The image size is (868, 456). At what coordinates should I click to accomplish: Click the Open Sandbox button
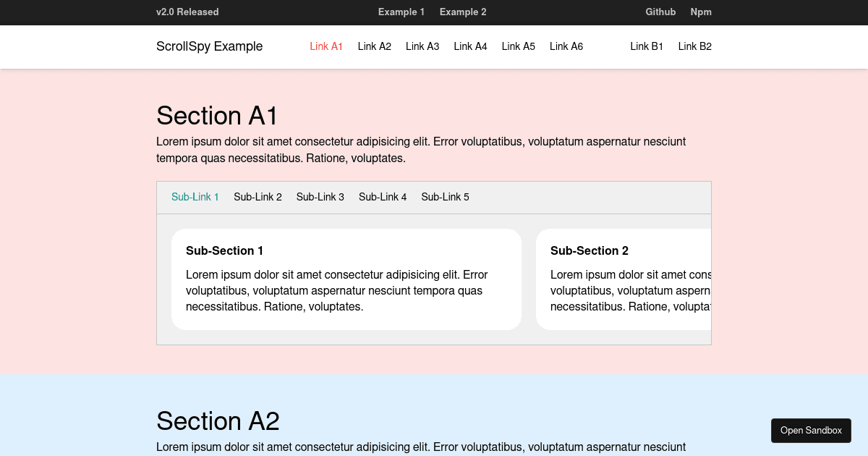click(x=811, y=431)
